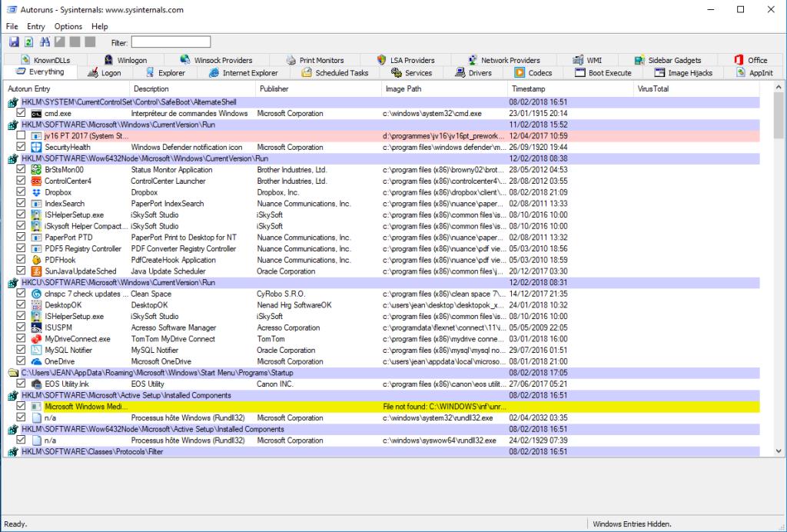The height and width of the screenshot is (532, 787).
Task: Click the MySQL Notifier entry icon
Action: [x=35, y=351]
